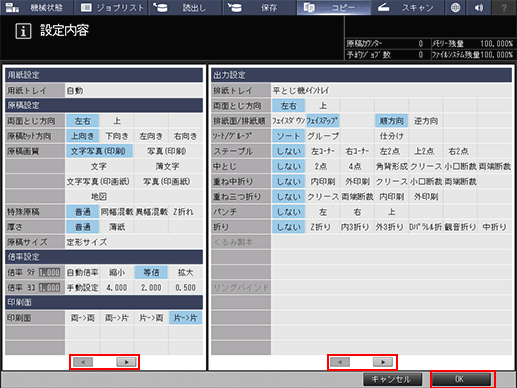Select グループ output mode
517x388 pixels.
click(x=323, y=136)
